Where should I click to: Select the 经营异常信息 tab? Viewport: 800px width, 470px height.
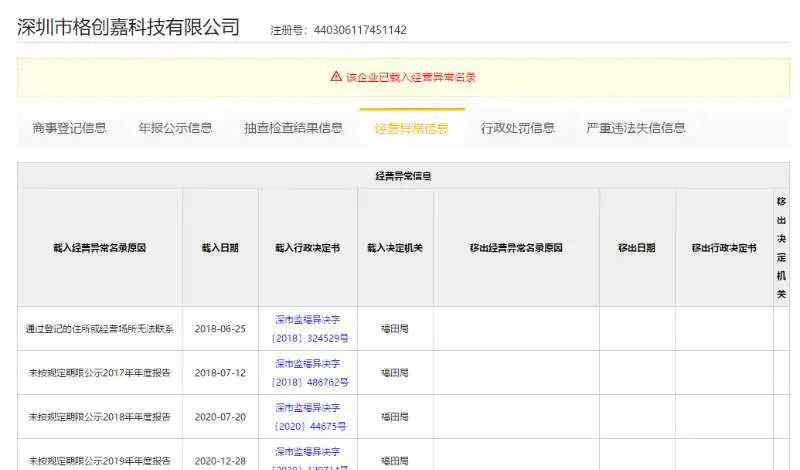(x=411, y=128)
